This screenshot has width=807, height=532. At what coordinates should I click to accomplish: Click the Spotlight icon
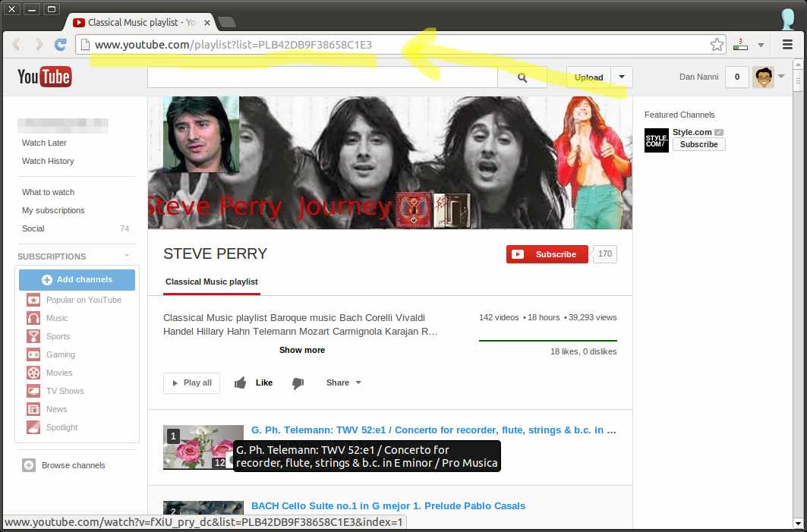coord(33,427)
